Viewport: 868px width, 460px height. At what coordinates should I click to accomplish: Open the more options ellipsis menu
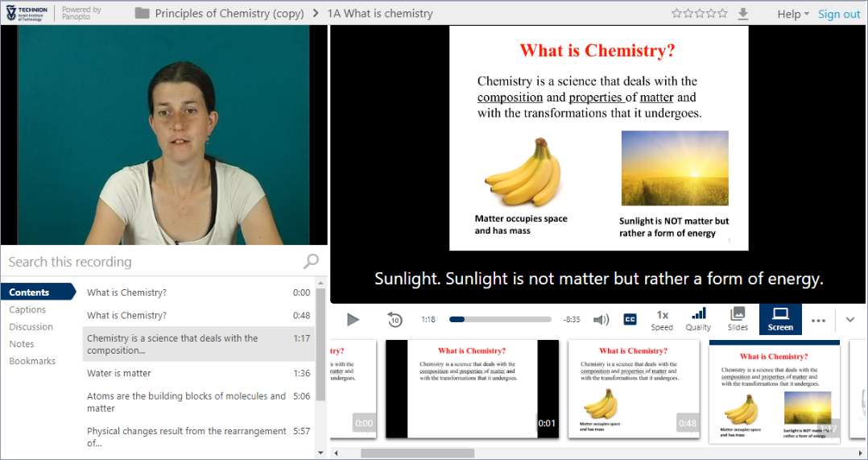(x=818, y=320)
